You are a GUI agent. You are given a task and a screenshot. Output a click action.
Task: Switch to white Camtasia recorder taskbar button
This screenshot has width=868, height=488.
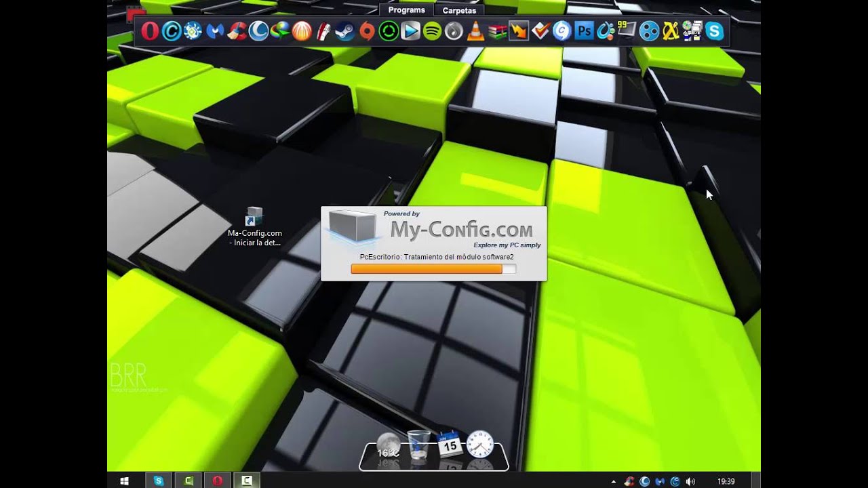(247, 481)
